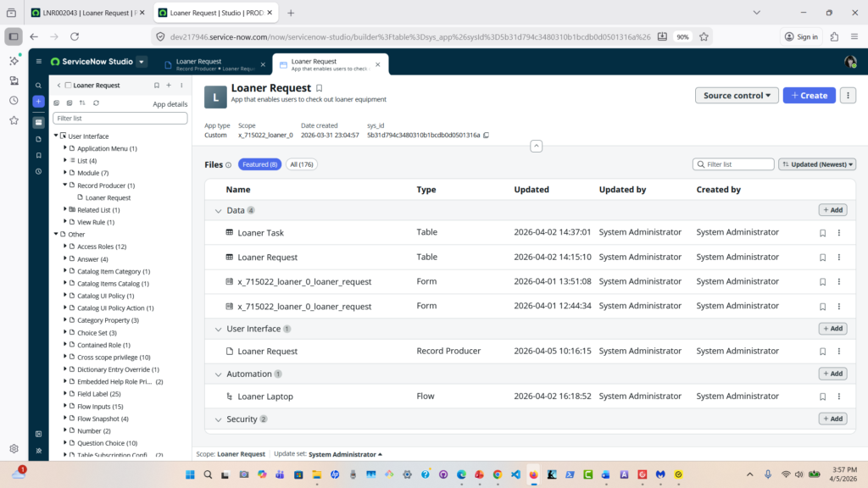Open the hamburger menu beside ServiceNow Studio
This screenshot has height=488, width=868.
point(39,62)
